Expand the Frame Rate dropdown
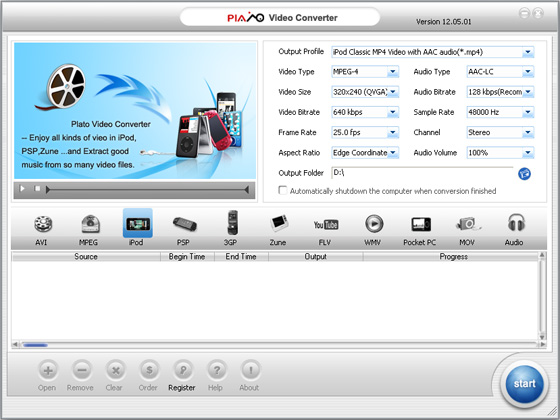Image resolution: width=560 pixels, height=420 pixels. (x=365, y=132)
